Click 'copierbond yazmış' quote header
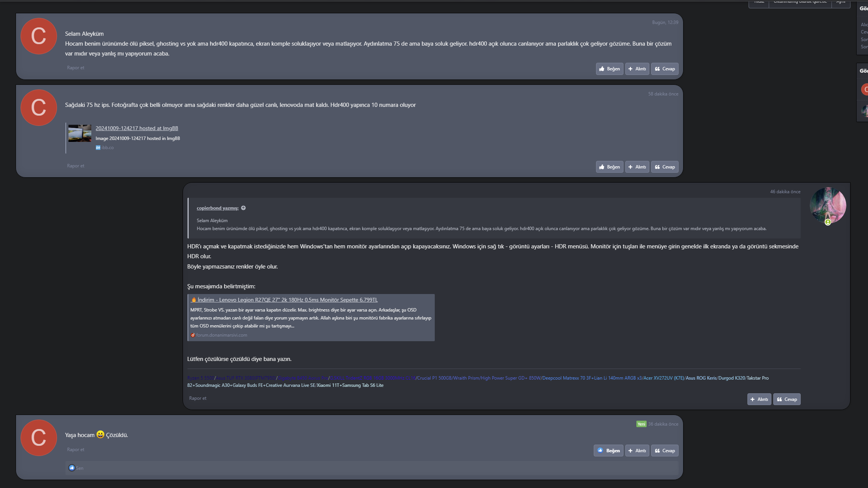 [217, 208]
